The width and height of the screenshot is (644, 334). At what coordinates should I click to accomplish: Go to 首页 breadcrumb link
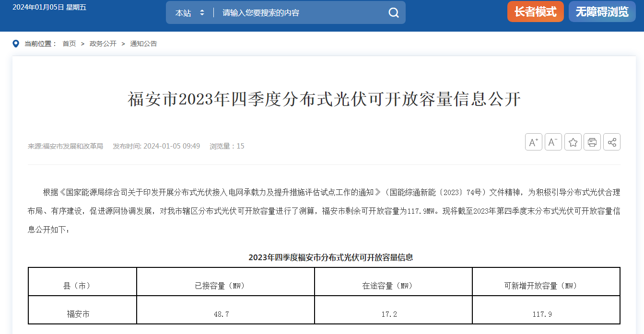click(x=69, y=44)
